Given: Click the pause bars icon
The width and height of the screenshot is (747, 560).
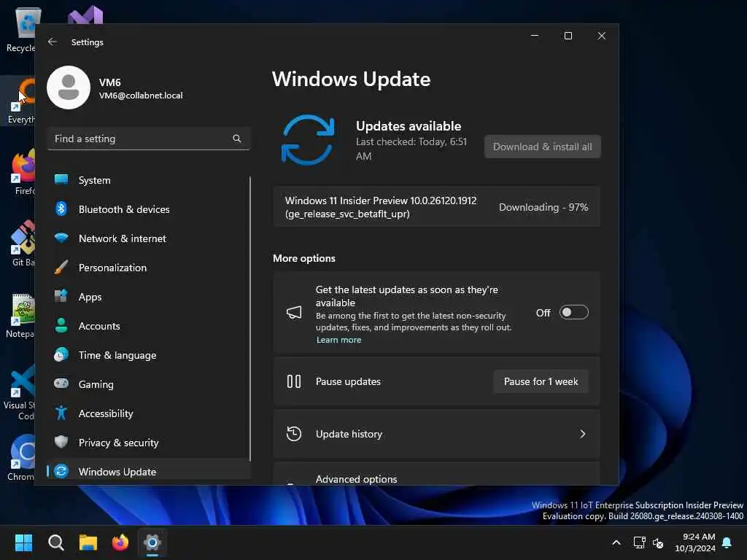Looking at the screenshot, I should (x=294, y=381).
